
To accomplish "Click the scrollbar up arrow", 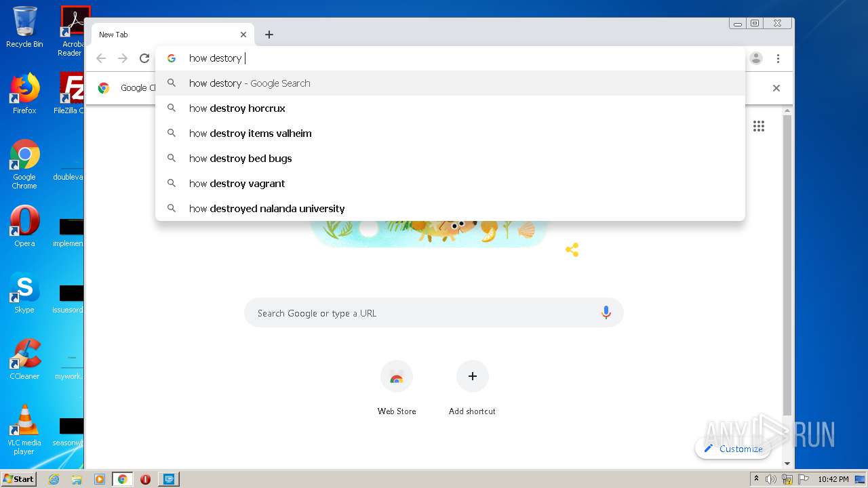I will [787, 110].
